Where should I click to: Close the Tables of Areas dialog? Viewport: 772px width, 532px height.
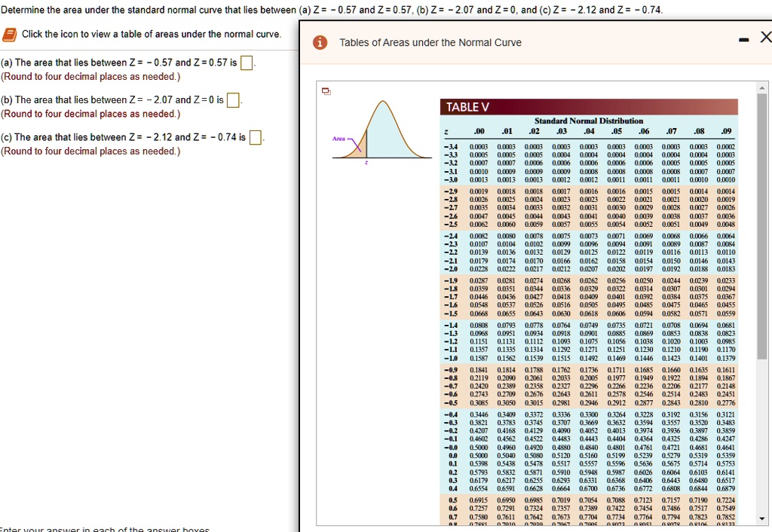[766, 37]
